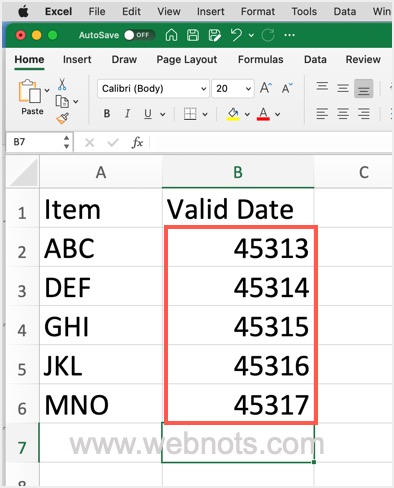Expand the fill color picker arrow

[x=247, y=114]
